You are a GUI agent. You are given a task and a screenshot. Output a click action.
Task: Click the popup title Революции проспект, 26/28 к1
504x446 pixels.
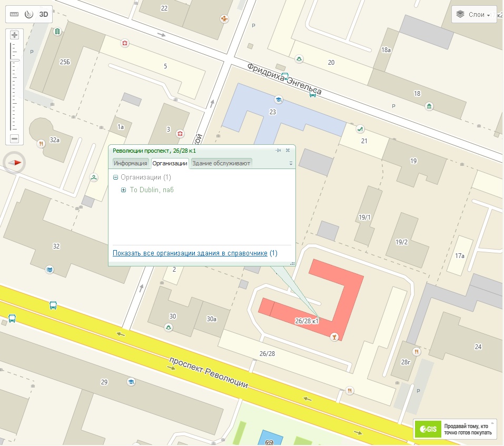pos(154,151)
